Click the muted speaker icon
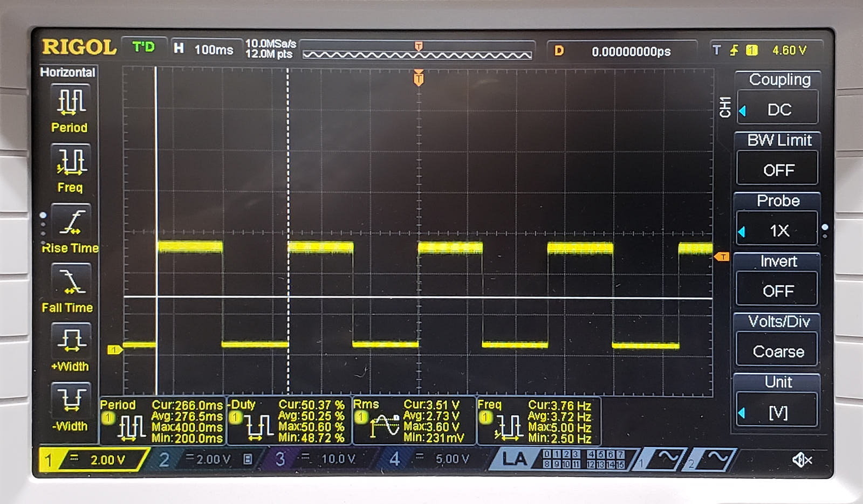 coord(802,460)
